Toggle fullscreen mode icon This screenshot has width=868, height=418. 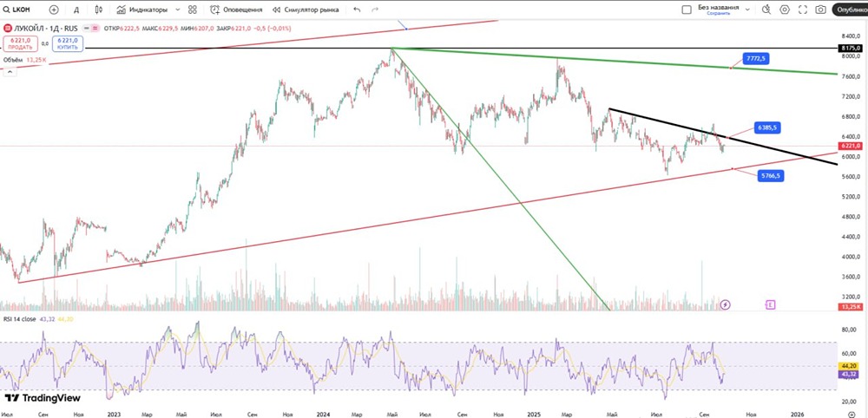point(803,10)
